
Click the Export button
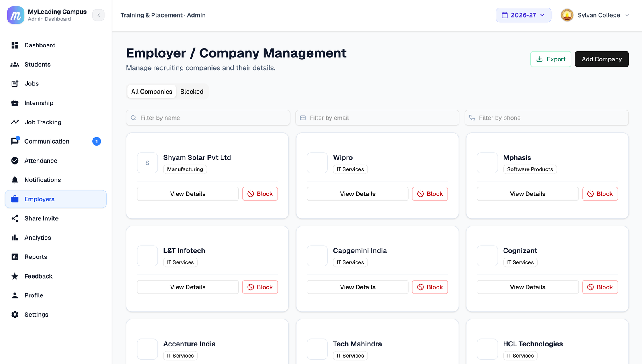pos(551,59)
